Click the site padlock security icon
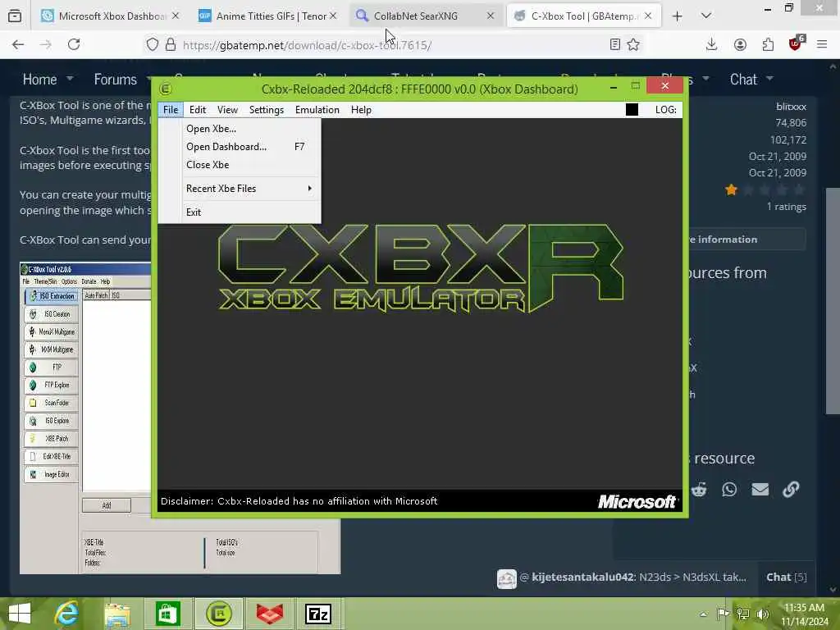840x630 pixels. click(x=171, y=44)
